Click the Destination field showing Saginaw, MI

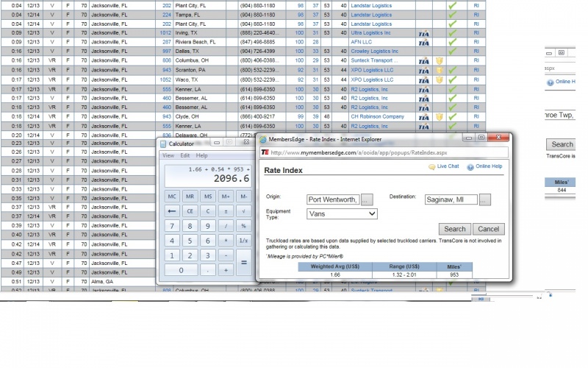coord(451,199)
